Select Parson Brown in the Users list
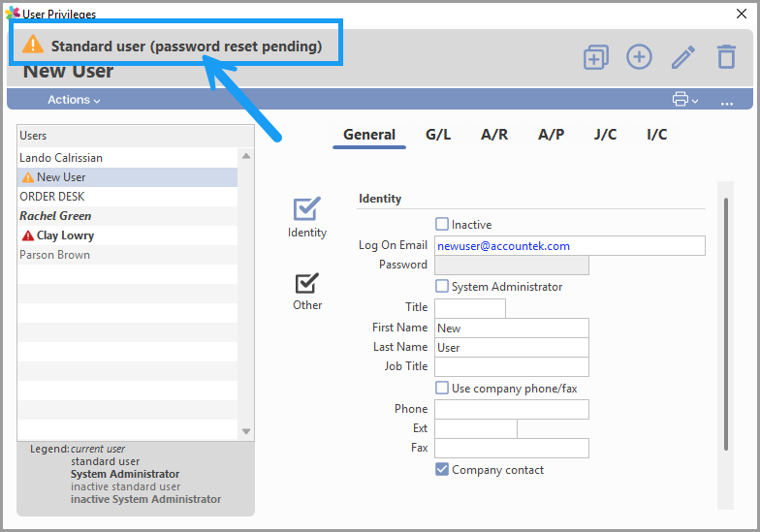 click(128, 255)
